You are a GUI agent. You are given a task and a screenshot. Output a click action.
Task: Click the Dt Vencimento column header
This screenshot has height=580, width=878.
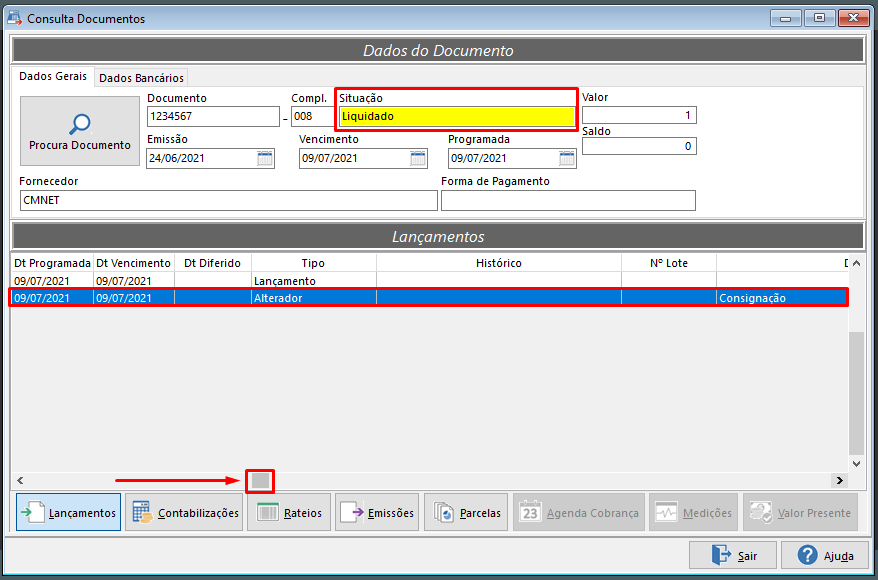(133, 263)
